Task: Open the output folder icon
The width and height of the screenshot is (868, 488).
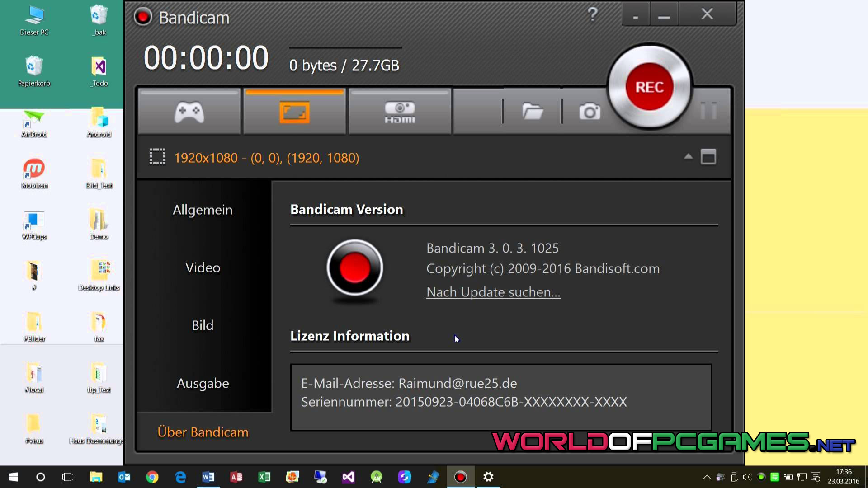Action: coord(533,111)
